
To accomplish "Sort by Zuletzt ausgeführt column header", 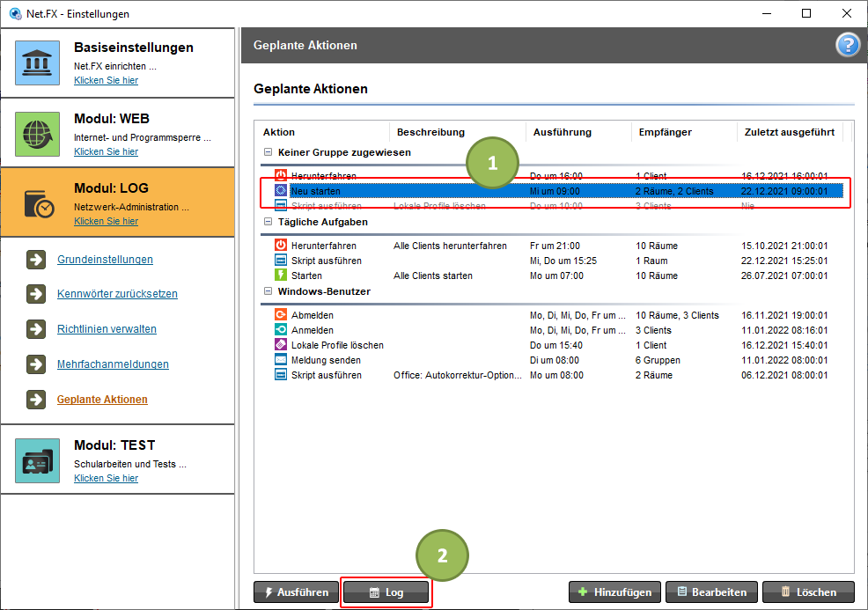I will [x=791, y=132].
